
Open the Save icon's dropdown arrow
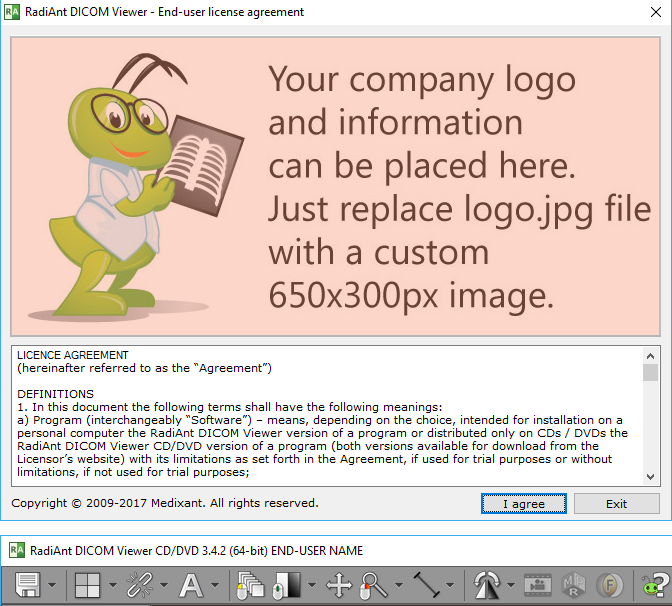[x=52, y=585]
